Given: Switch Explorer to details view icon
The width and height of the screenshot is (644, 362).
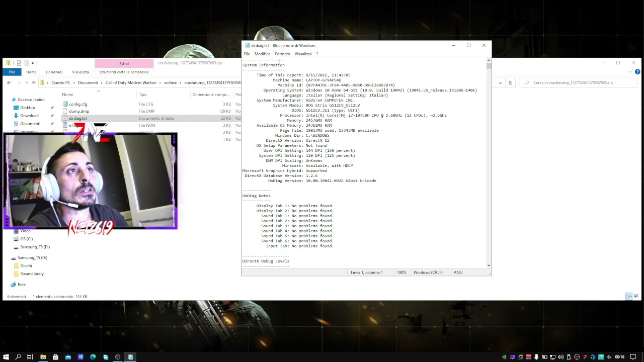Looking at the screenshot, I should (629, 297).
